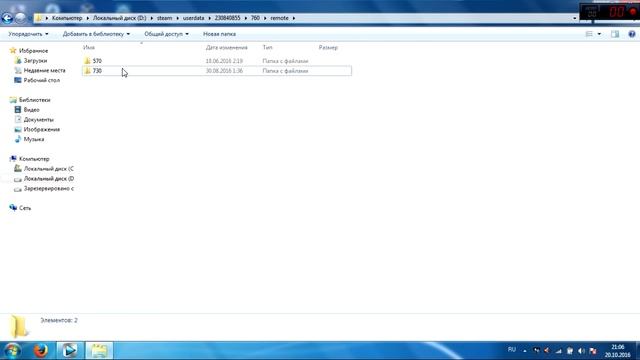Navigate to 760 in the breadcrumb
640x360 pixels.
(x=255, y=18)
